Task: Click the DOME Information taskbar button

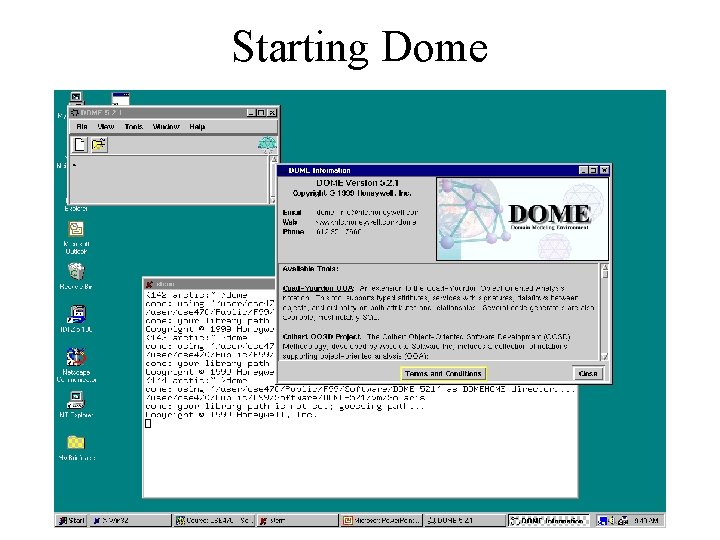Action: pyautogui.click(x=549, y=520)
